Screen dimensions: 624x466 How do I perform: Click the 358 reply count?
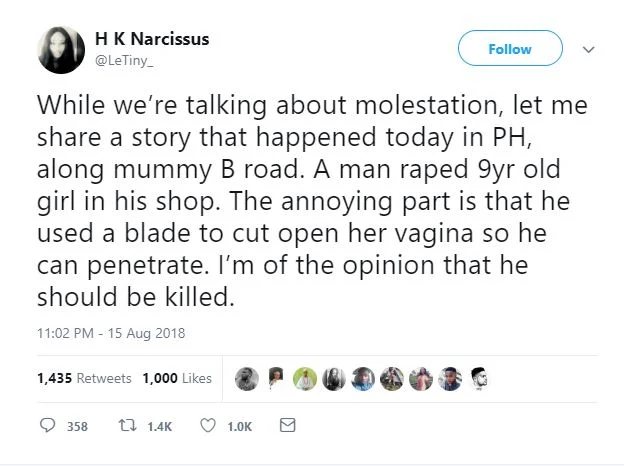[76, 427]
